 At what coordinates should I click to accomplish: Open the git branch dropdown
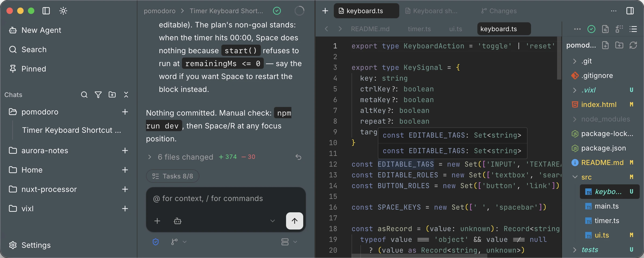pyautogui.click(x=178, y=242)
